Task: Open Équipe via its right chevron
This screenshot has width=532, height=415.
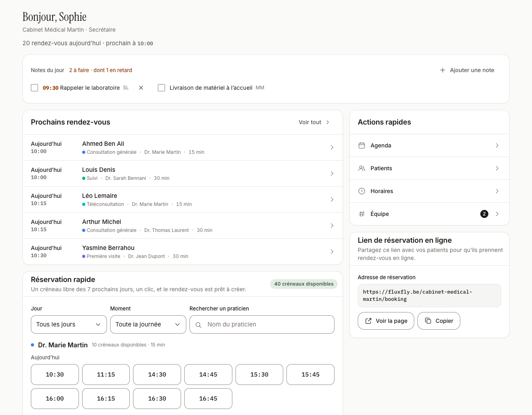Action: pos(497,214)
